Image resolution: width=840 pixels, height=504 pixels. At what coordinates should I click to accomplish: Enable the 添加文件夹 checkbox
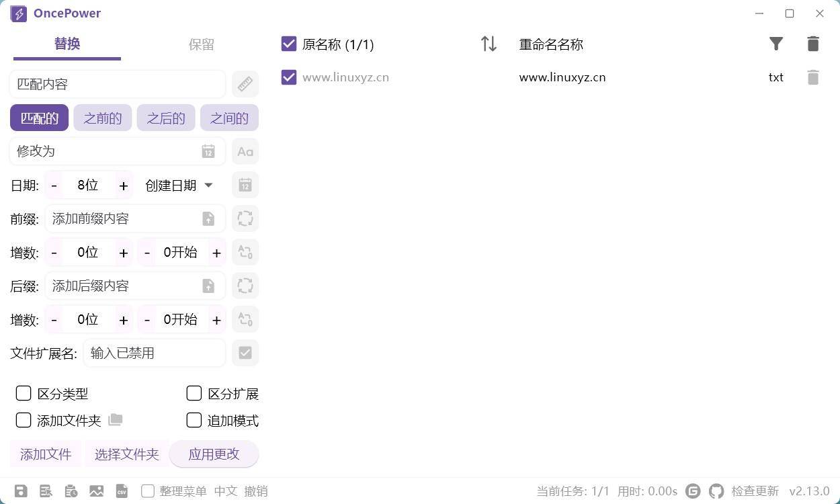point(24,420)
